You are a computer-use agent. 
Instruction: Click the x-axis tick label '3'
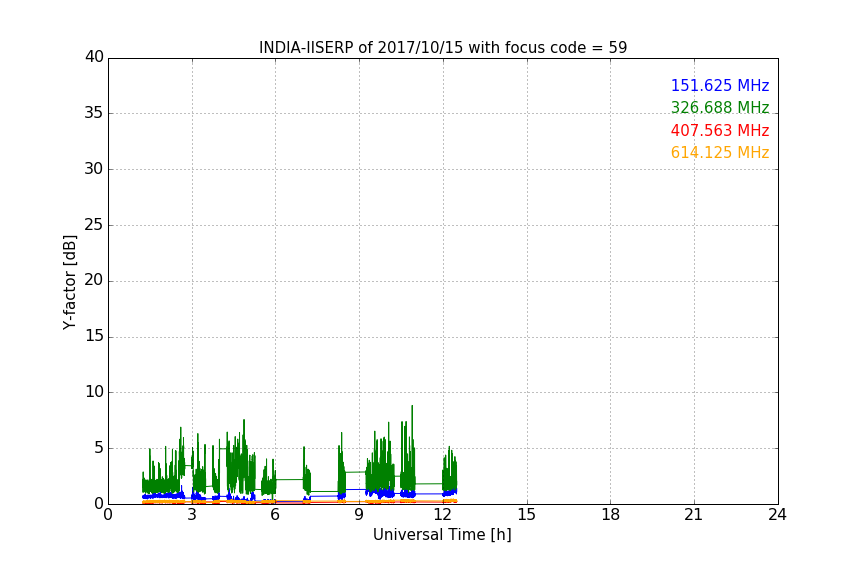192,515
